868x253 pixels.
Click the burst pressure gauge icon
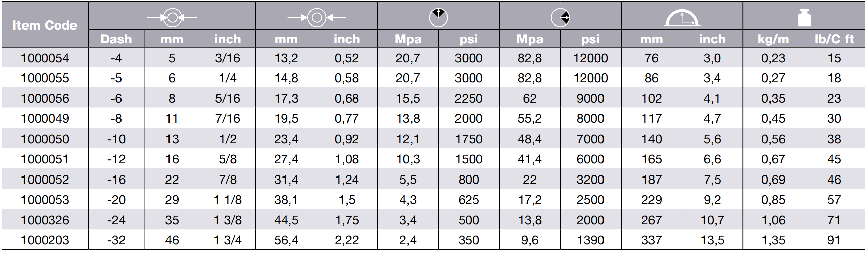[560, 17]
